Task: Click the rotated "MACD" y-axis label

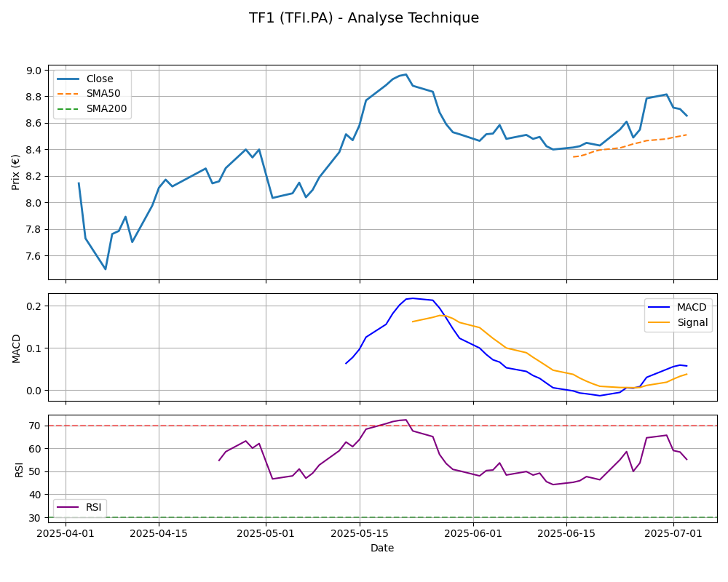Action: point(16,348)
